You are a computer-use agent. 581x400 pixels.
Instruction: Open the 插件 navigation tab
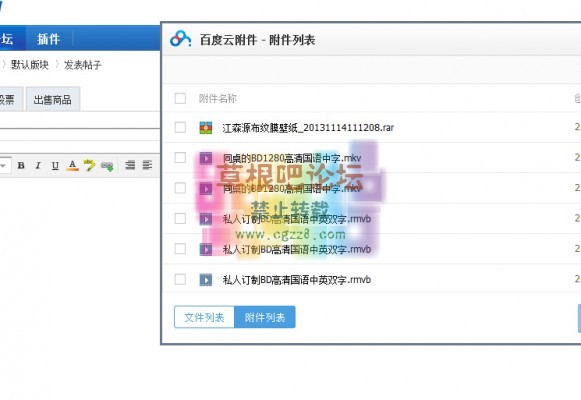pos(49,39)
